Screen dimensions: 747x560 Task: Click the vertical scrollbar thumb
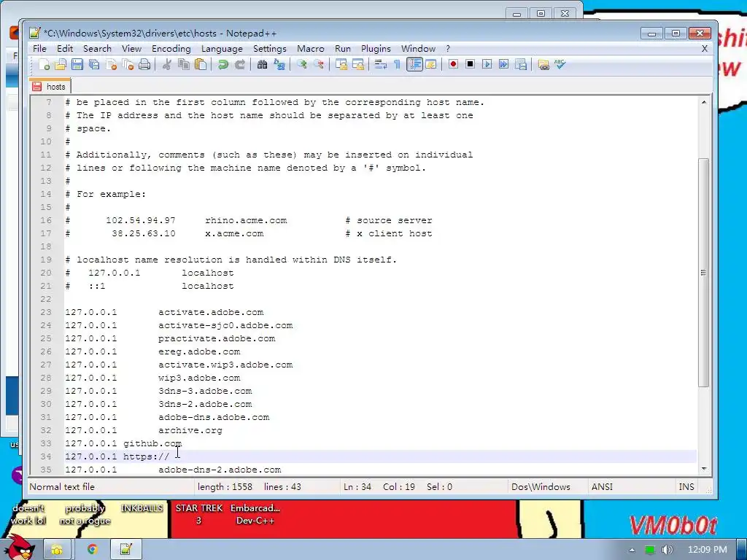click(x=704, y=273)
